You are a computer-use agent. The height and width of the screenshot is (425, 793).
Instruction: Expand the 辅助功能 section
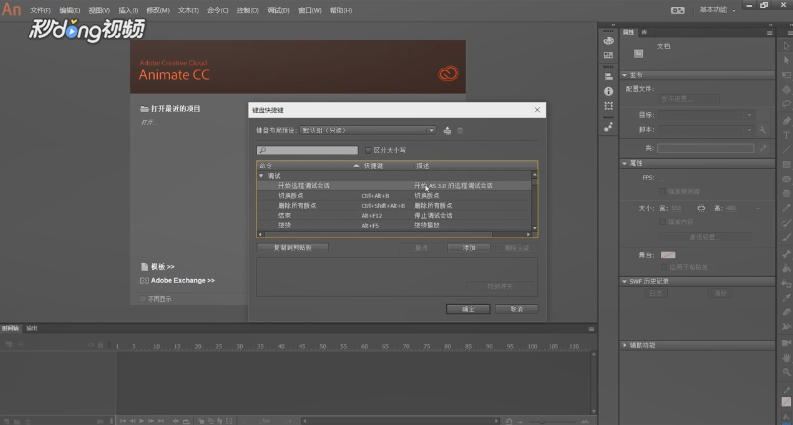click(x=625, y=345)
